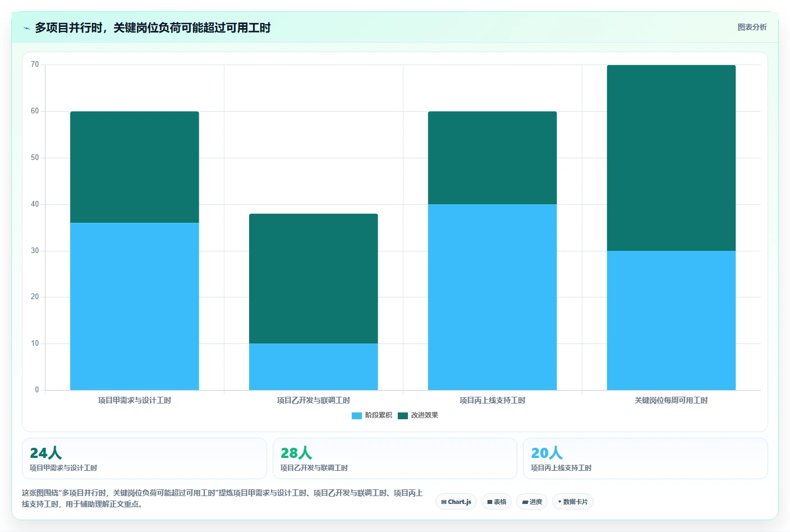The width and height of the screenshot is (790, 532).
Task: Click the description paragraph below the cards
Action: [223, 498]
